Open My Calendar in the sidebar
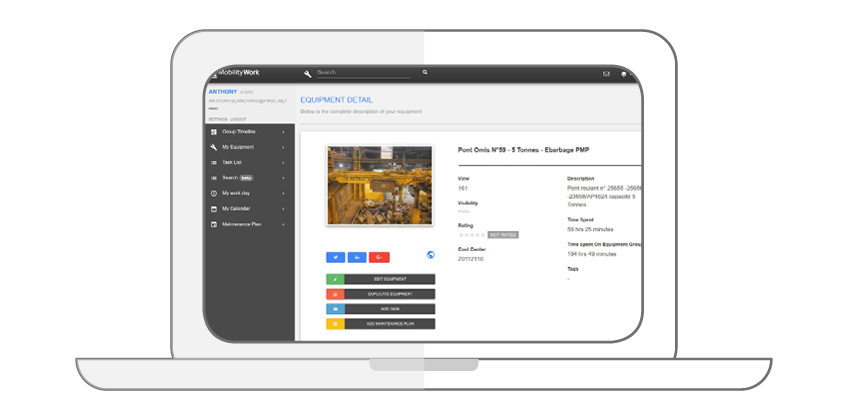The height and width of the screenshot is (420, 848). coord(236,209)
